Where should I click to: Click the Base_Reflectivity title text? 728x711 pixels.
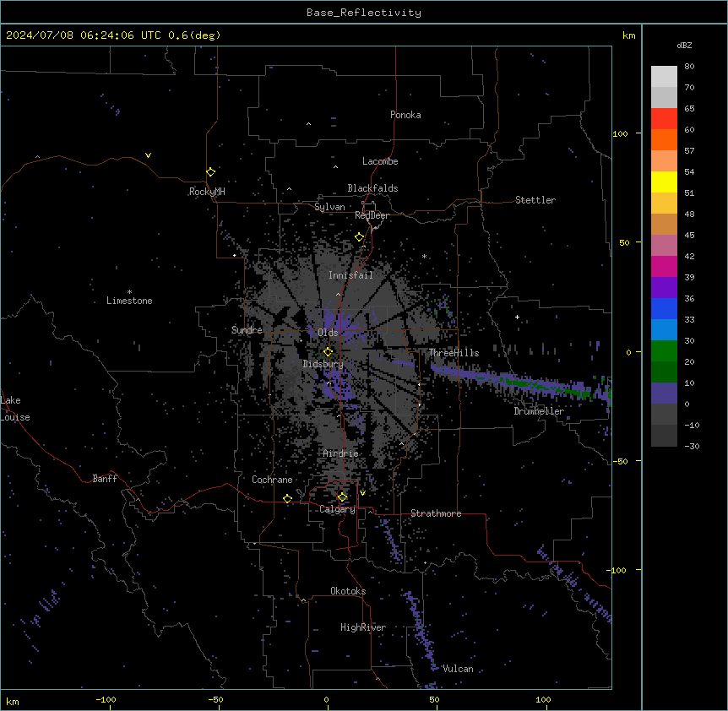364,13
